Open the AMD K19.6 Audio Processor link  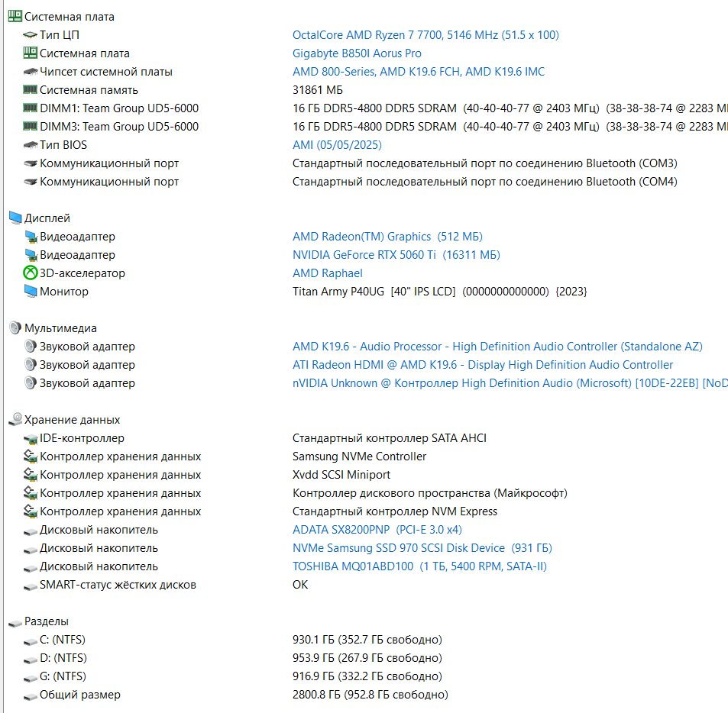point(497,347)
